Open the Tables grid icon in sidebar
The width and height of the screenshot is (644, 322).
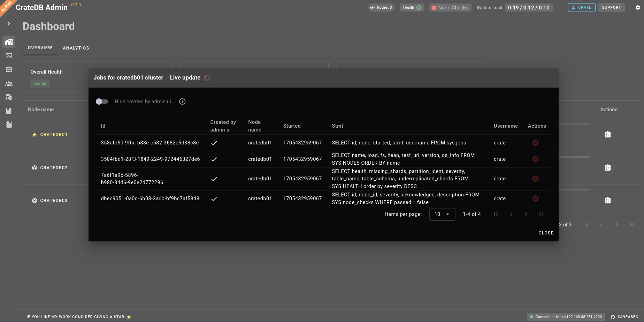click(9, 69)
